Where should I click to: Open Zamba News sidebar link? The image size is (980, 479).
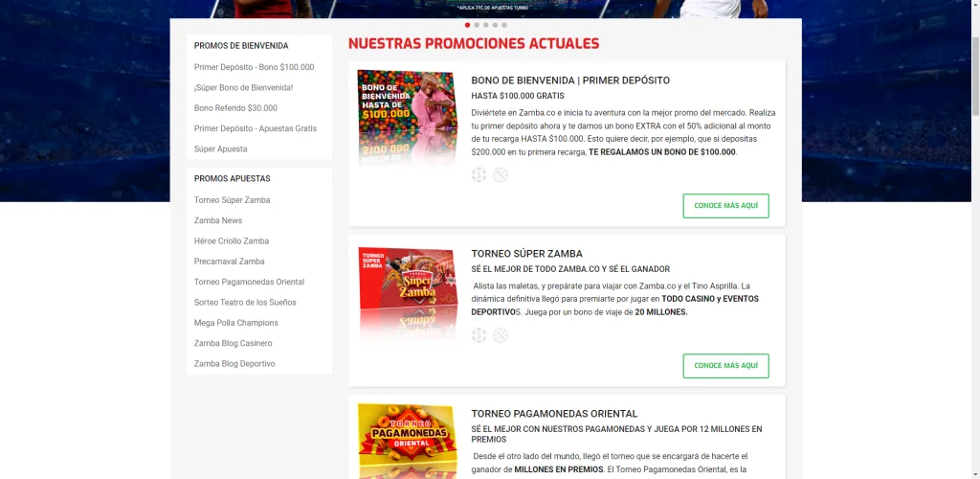click(218, 220)
